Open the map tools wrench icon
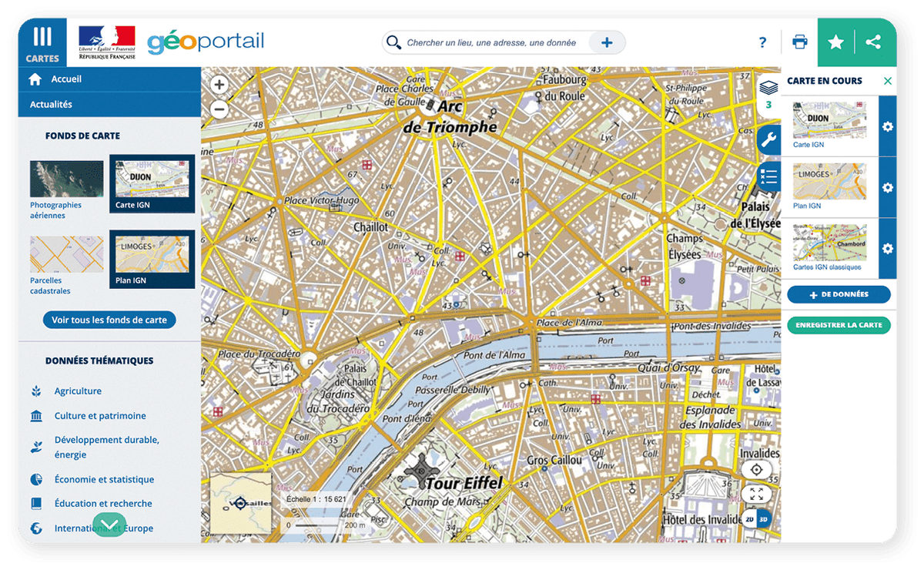Screen dimensions: 924x570 point(768,141)
